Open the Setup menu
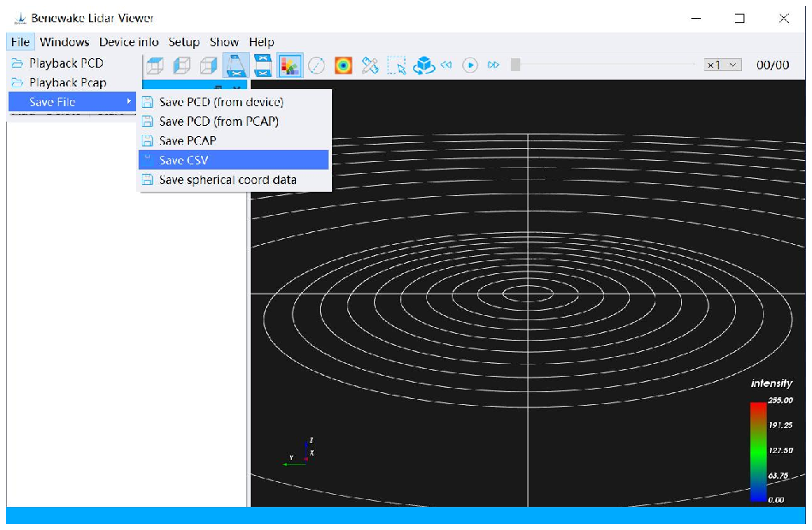 click(184, 42)
